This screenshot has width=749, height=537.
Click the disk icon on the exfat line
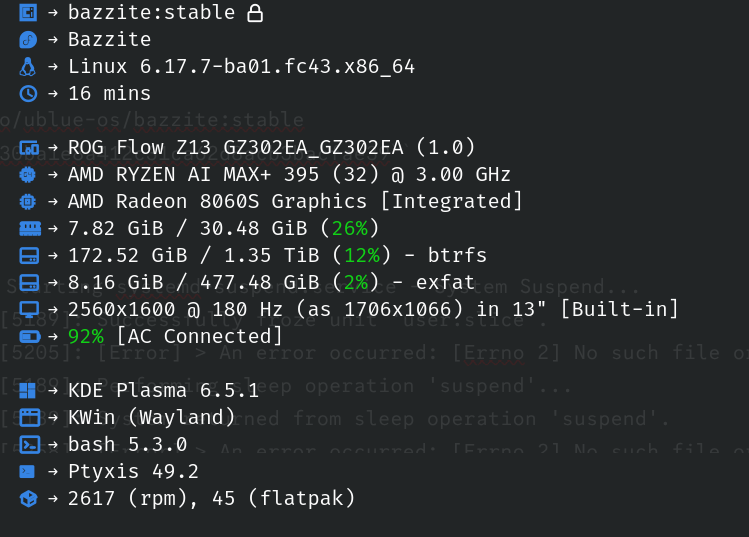click(27, 283)
